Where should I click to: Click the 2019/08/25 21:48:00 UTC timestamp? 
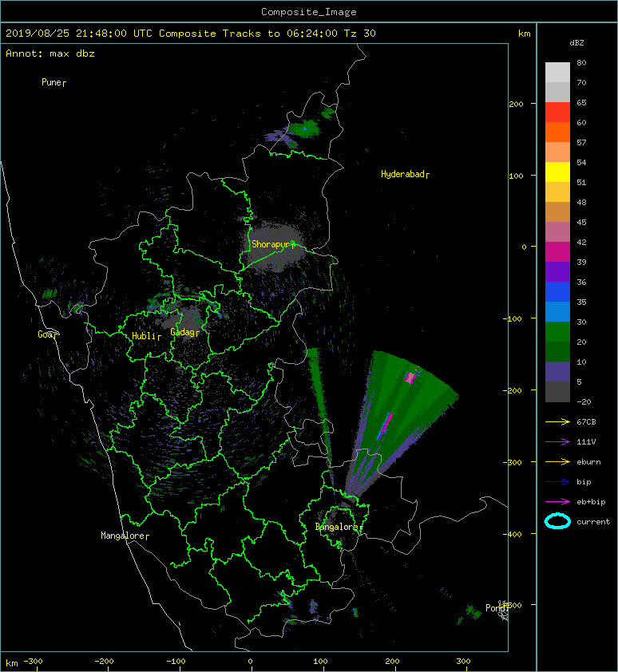79,34
